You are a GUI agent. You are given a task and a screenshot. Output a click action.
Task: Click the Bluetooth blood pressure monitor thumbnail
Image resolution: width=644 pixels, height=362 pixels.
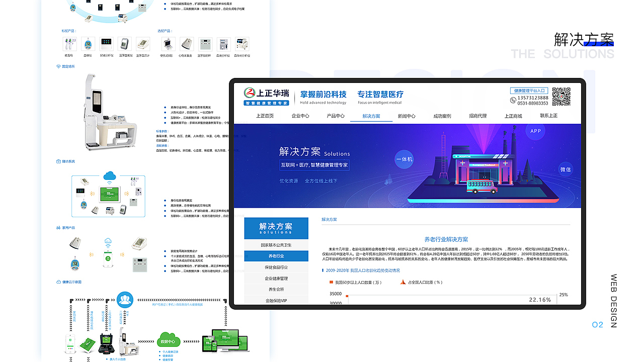(x=143, y=44)
